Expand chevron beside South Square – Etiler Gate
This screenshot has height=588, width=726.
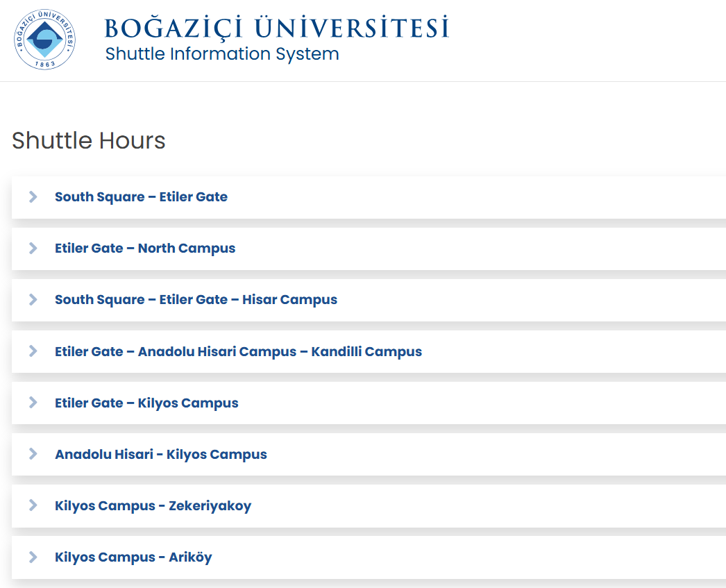[x=33, y=197]
